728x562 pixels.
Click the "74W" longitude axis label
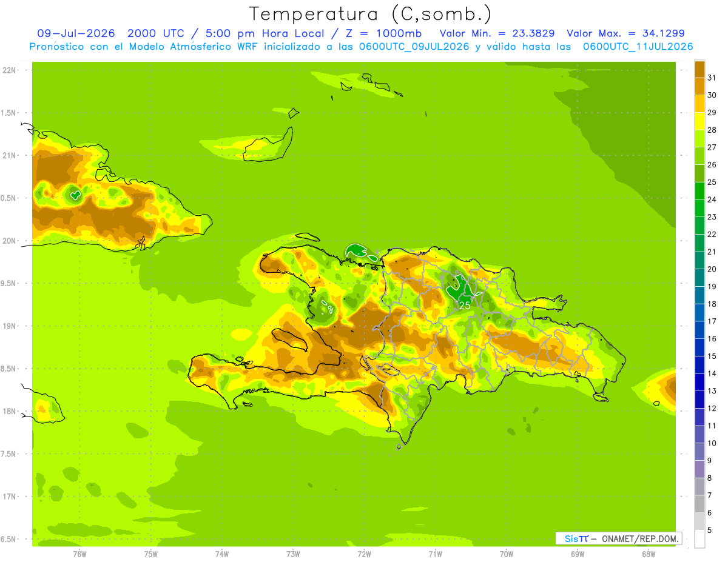[222, 554]
